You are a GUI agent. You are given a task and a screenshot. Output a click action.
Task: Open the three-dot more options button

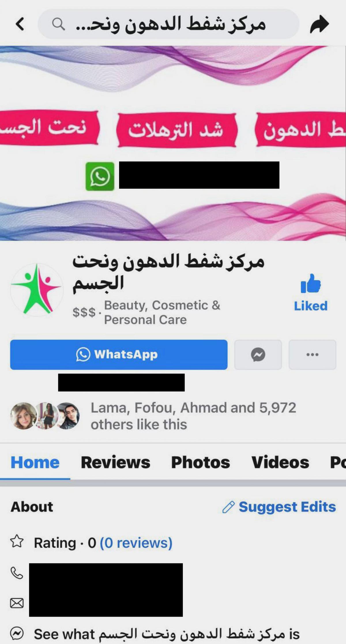(313, 355)
